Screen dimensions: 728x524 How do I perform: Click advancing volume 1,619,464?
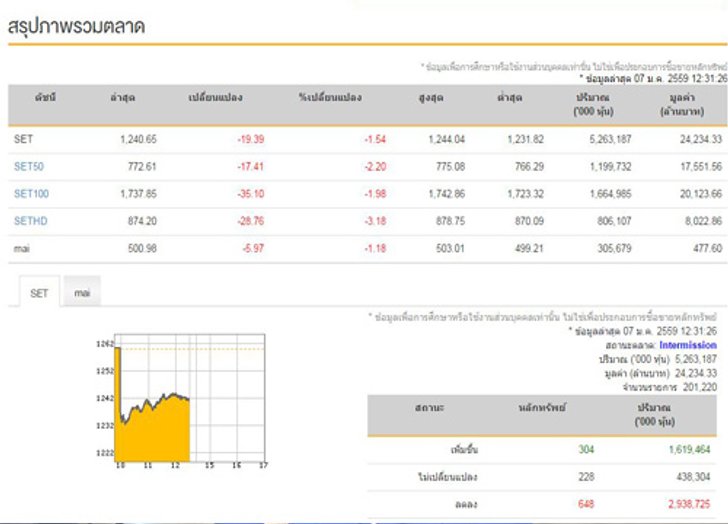coord(689,449)
